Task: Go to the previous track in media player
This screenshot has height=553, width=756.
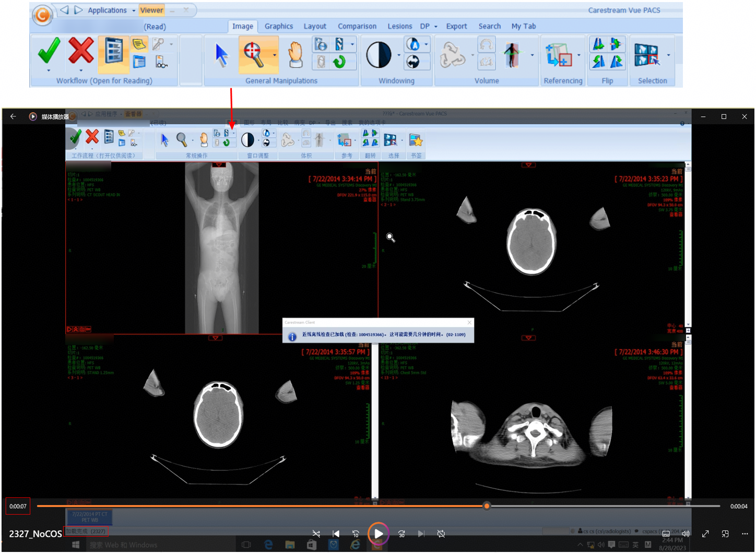Action: (x=336, y=534)
